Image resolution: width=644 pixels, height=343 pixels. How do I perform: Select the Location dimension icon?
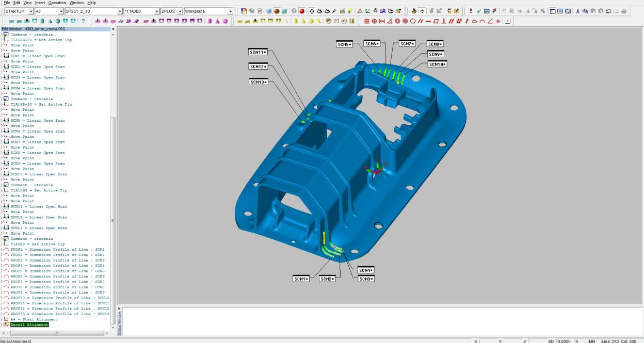point(366,21)
